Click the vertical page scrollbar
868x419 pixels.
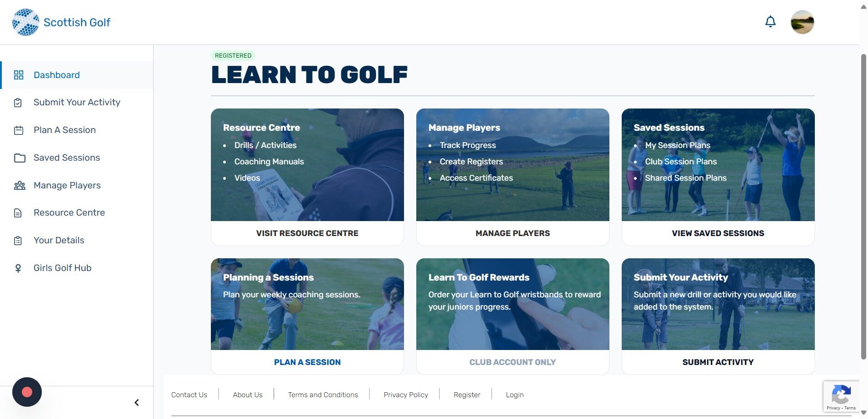(863, 207)
